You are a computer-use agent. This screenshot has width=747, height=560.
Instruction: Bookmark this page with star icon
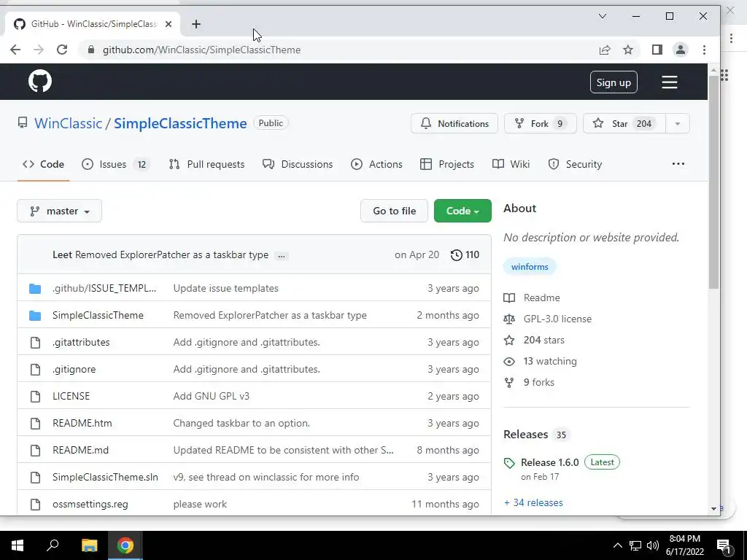628,50
